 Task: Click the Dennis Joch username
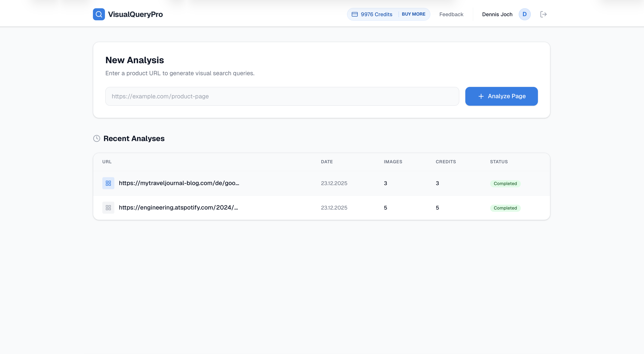point(497,14)
